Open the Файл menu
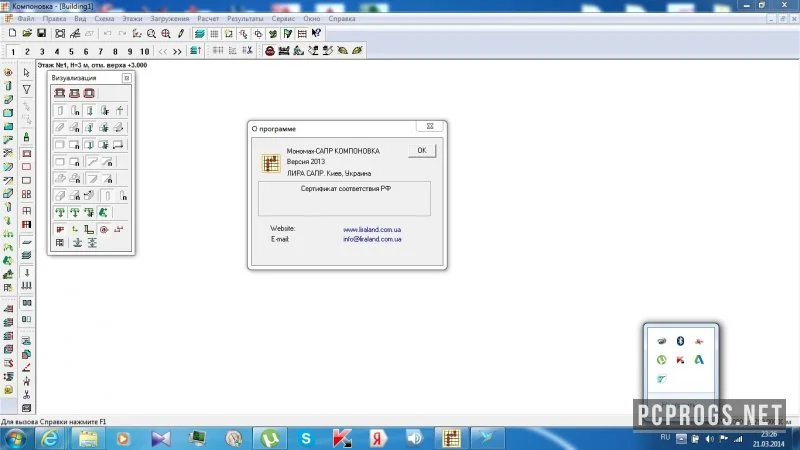The width and height of the screenshot is (800, 450). [x=26, y=19]
